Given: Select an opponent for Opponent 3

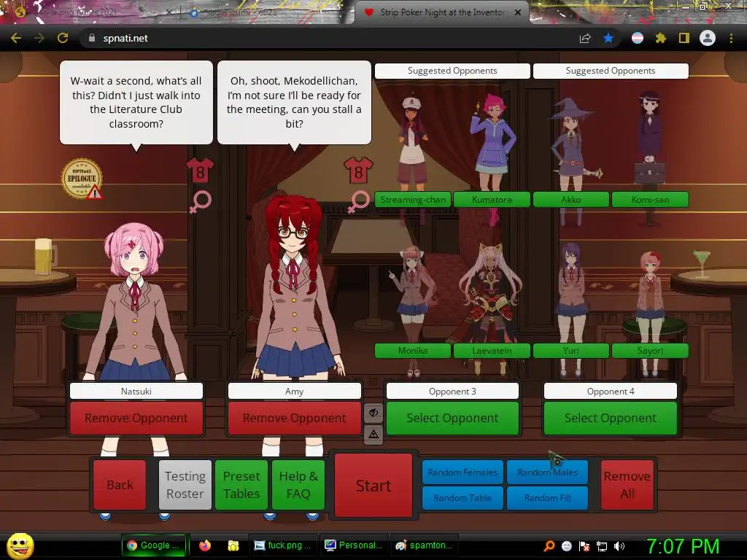Looking at the screenshot, I should 452,418.
